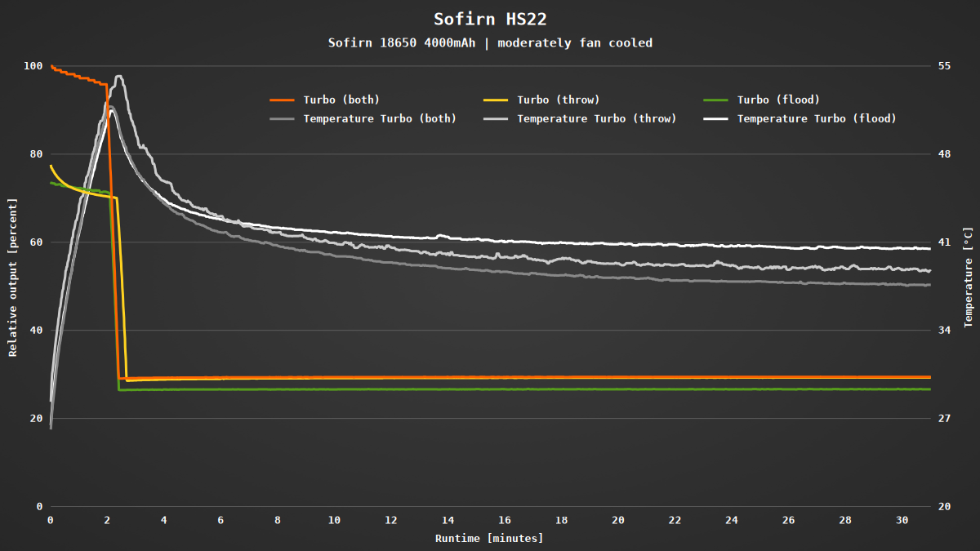
Task: Click the 30 tick on runtime axis
Action: click(902, 520)
